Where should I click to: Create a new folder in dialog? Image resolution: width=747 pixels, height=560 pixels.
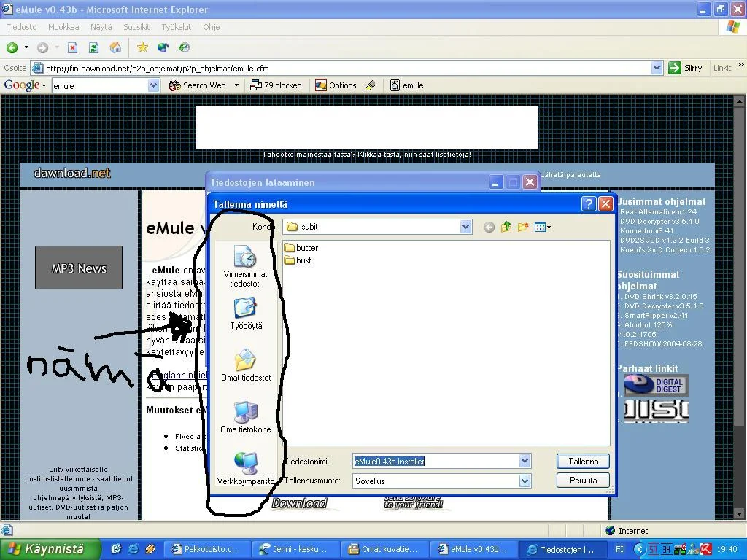pyautogui.click(x=523, y=227)
